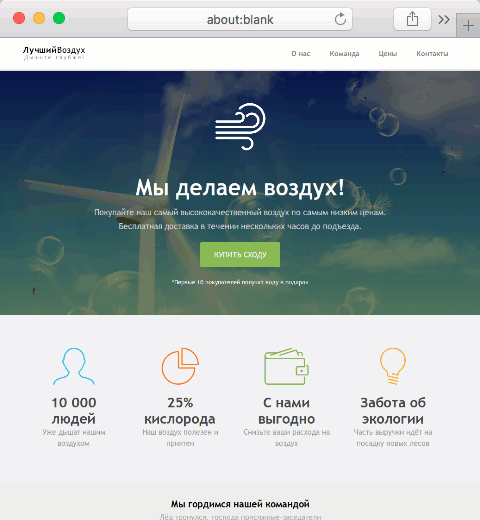Click the blue user silhouette icon
This screenshot has height=520, width=480.
(x=74, y=366)
